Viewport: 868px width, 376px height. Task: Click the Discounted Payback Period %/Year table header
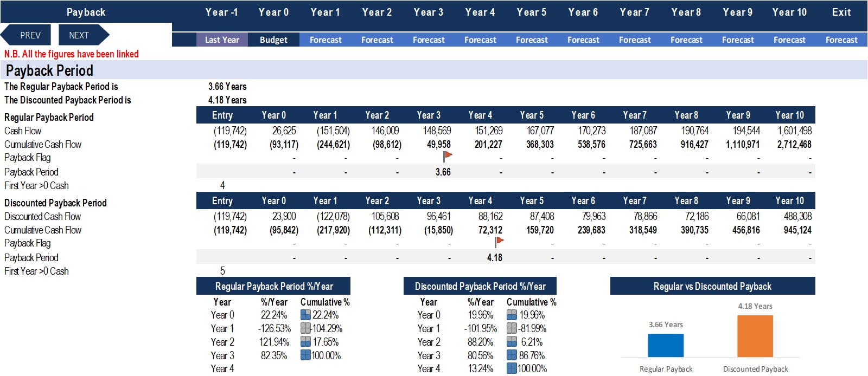[480, 286]
